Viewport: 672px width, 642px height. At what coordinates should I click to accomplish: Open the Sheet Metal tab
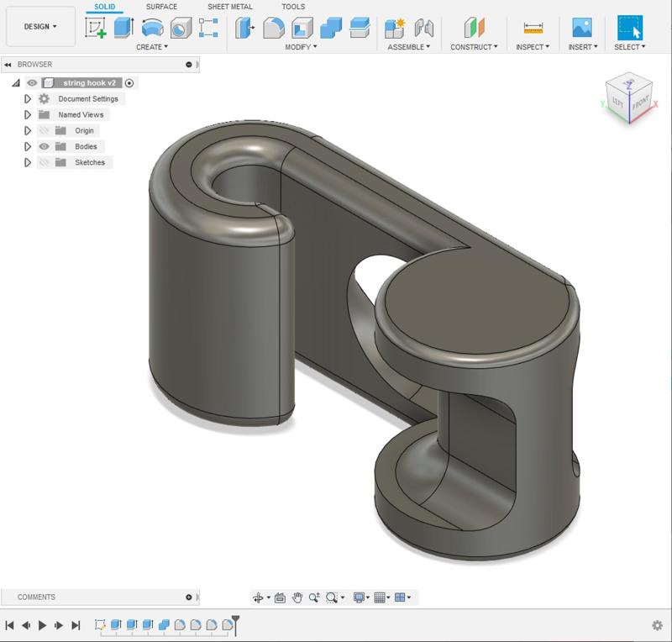click(229, 7)
